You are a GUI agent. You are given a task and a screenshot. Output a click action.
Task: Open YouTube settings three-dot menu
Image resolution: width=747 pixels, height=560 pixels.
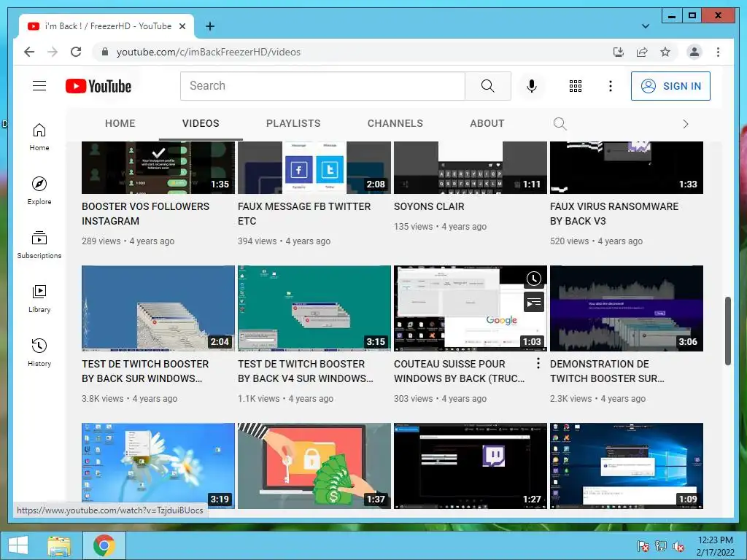[611, 86]
